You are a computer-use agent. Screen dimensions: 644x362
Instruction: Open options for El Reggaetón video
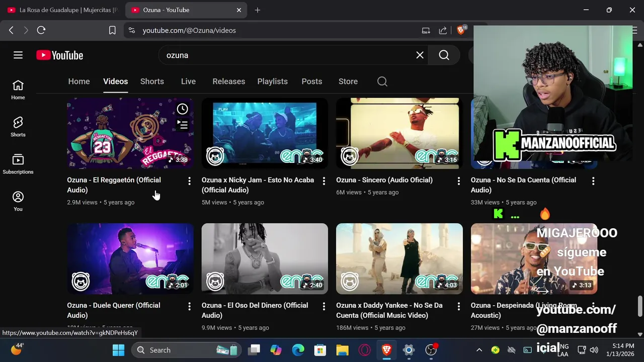click(189, 181)
